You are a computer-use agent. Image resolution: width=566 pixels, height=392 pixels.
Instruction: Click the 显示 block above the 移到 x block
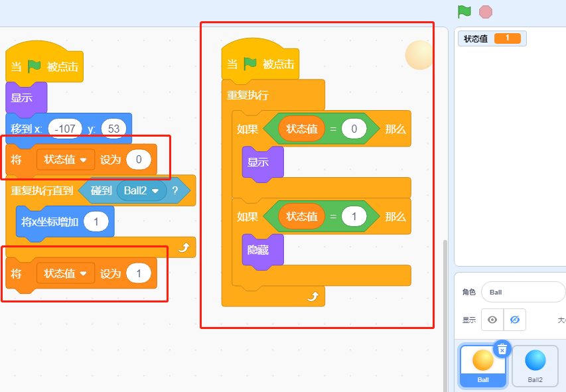pyautogui.click(x=27, y=99)
